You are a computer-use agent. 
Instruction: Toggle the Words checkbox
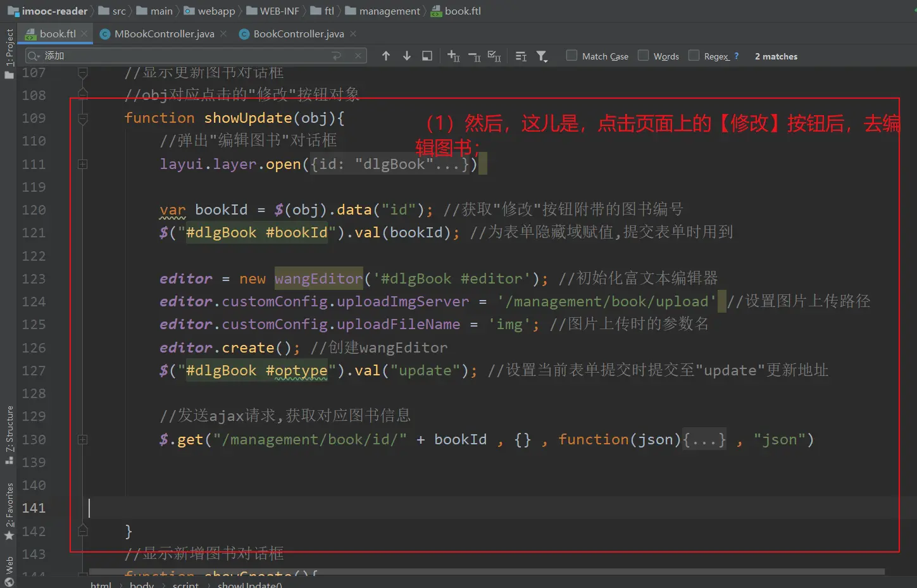[x=644, y=56]
